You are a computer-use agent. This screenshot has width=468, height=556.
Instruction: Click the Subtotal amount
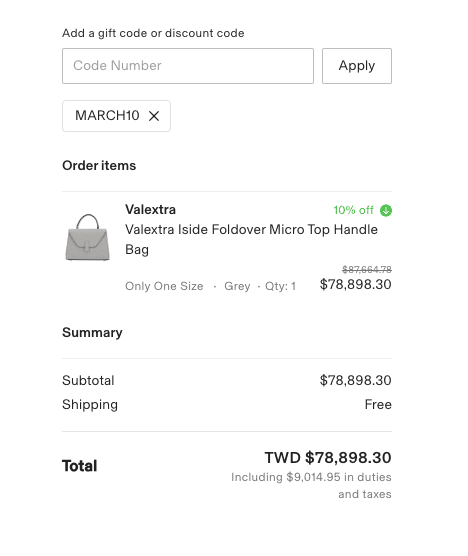(x=356, y=380)
